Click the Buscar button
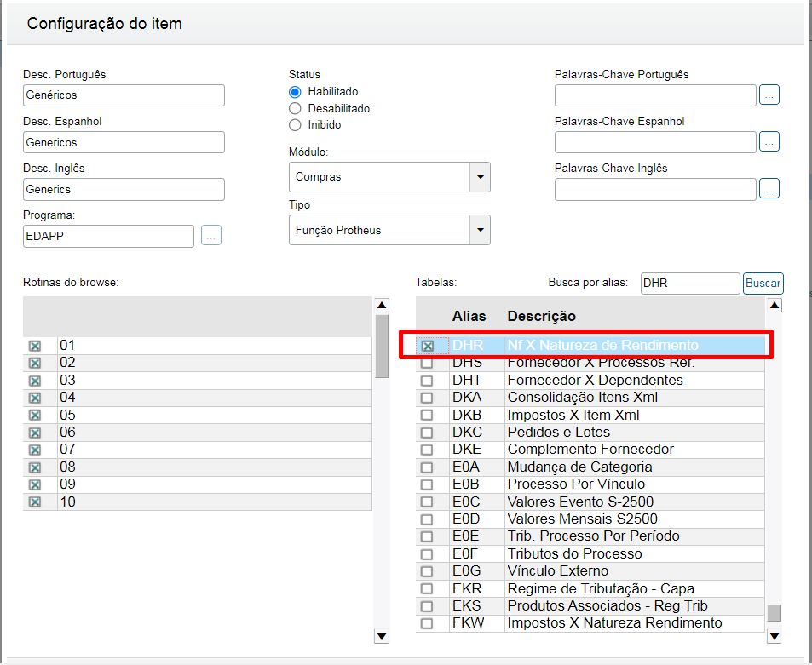 tap(763, 284)
